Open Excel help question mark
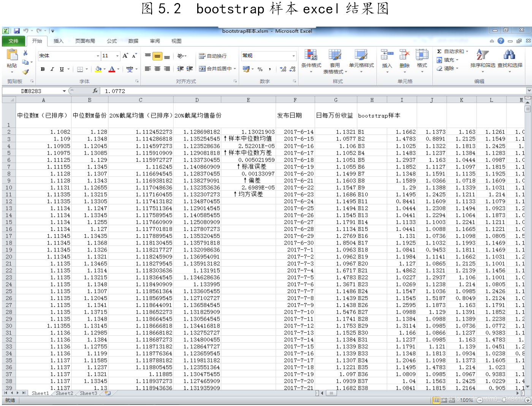Image resolution: width=532 pixels, height=406 pixels. coord(501,41)
